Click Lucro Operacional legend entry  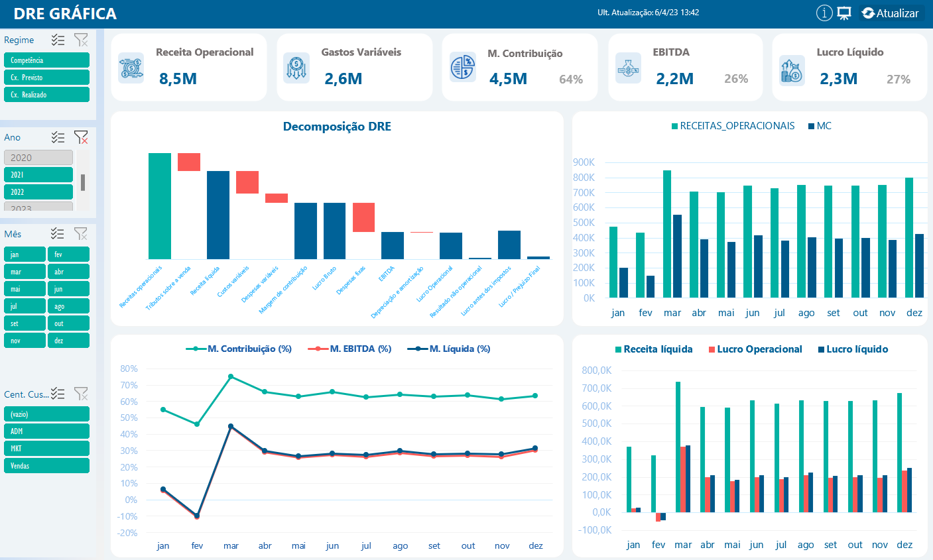point(755,349)
